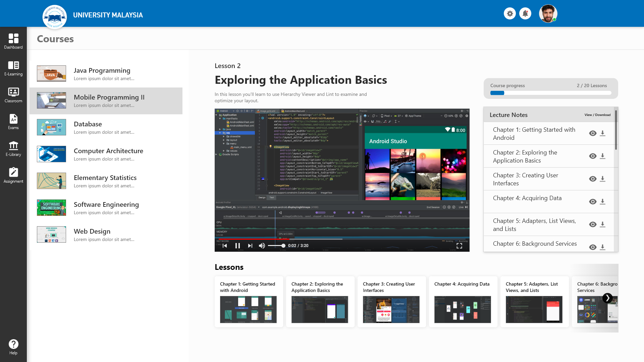644x362 pixels.
Task: Show more lessons with the next arrow
Action: pyautogui.click(x=607, y=298)
